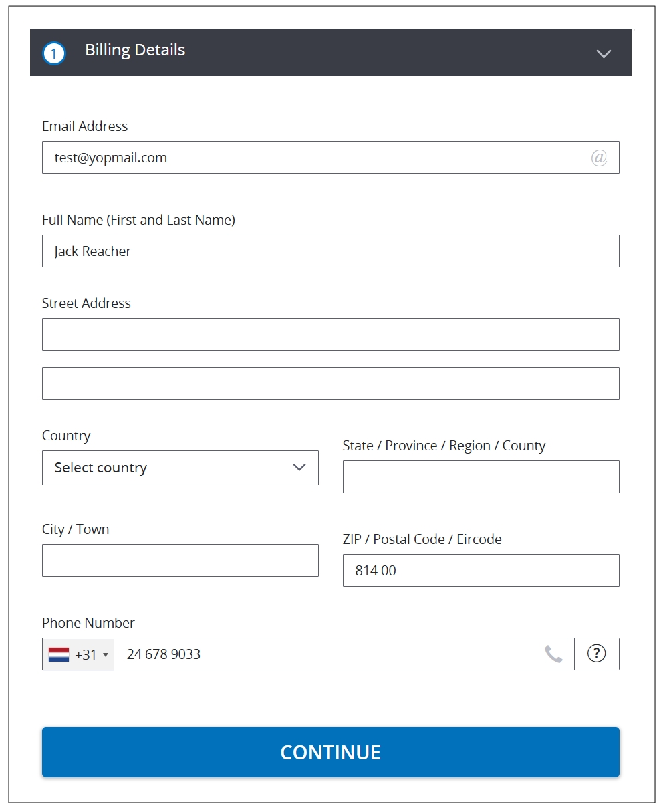
Task: Click the Netherlands flag icon
Action: 59,654
